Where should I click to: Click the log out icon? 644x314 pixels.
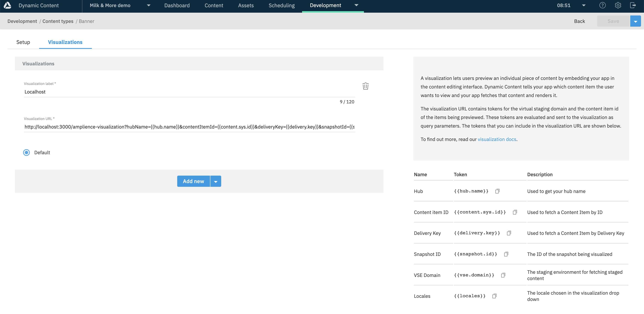[633, 6]
